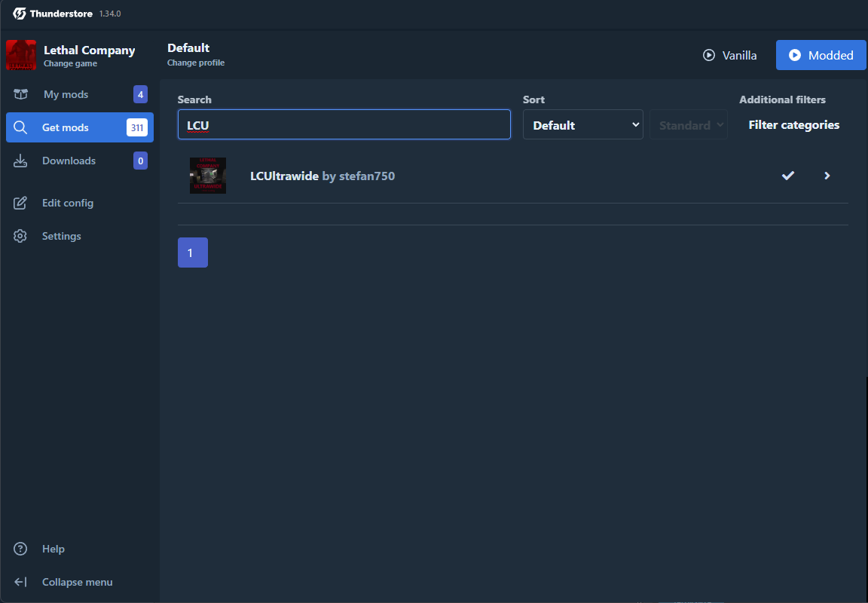Click the Thunderstore logo icon
The image size is (868, 603).
(x=19, y=14)
